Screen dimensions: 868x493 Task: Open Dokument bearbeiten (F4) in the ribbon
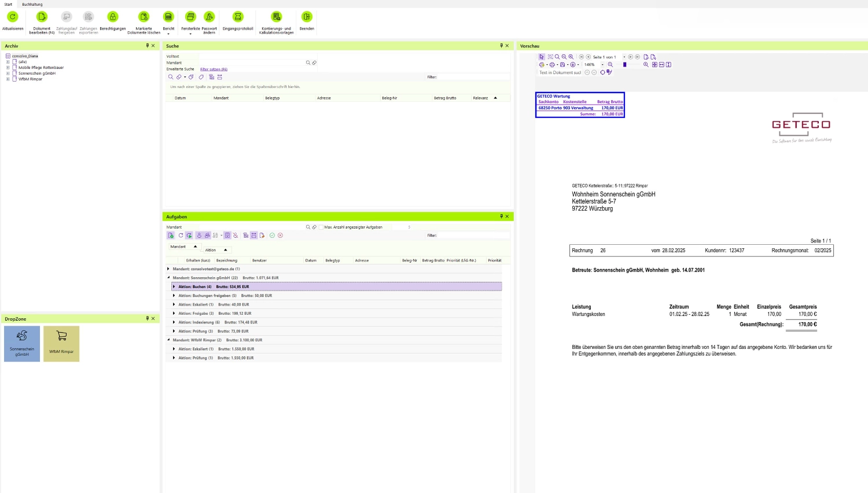(41, 18)
